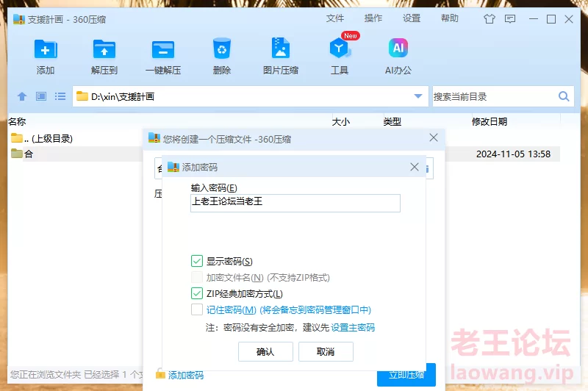This screenshot has height=391, width=588.
Task: Click in the 输入密码 password field
Action: pyautogui.click(x=295, y=203)
